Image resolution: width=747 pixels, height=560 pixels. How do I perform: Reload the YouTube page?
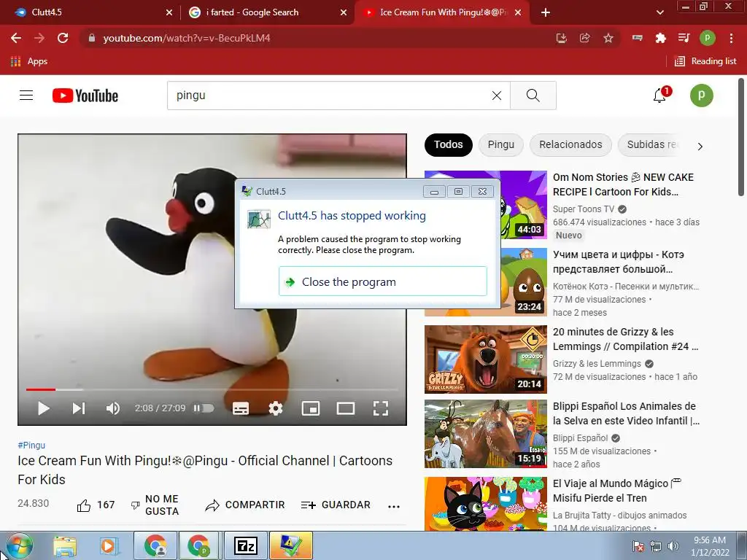coord(63,38)
